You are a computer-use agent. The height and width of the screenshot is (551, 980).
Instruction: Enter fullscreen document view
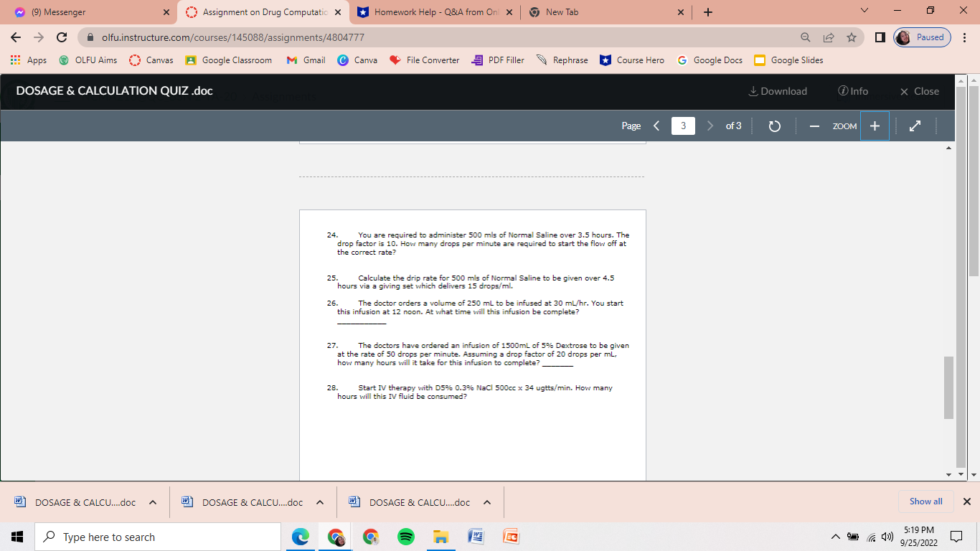[915, 126]
